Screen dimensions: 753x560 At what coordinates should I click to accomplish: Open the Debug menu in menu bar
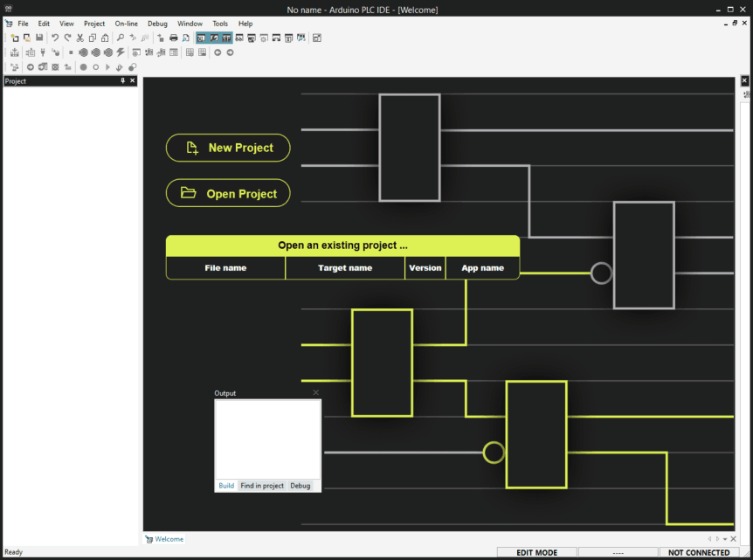click(x=157, y=24)
